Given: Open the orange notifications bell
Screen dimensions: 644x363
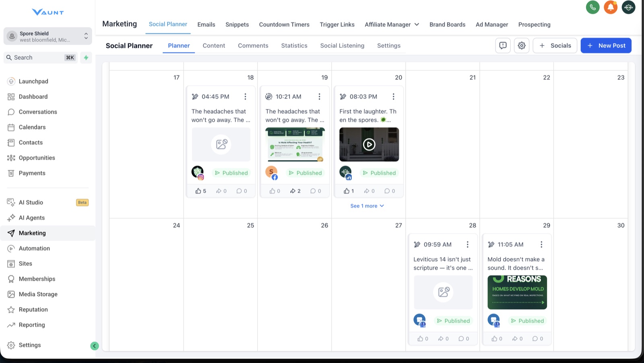Looking at the screenshot, I should tap(611, 7).
